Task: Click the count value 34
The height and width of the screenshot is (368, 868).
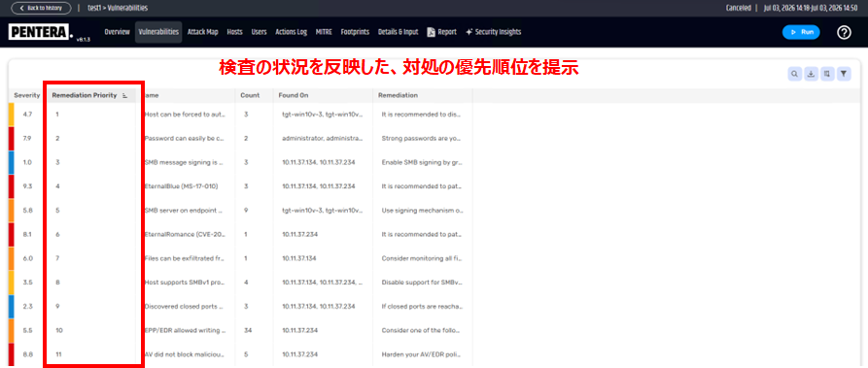Action: [x=248, y=330]
